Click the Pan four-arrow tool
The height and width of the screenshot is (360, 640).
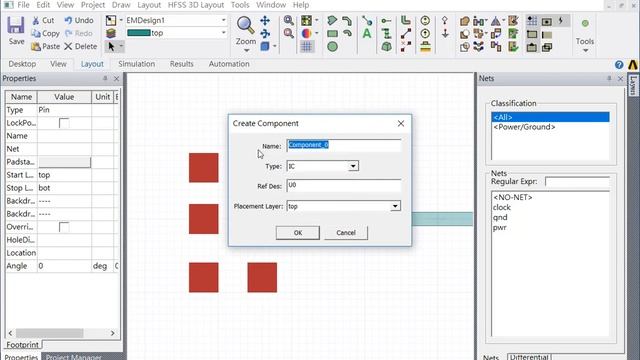[x=265, y=20]
